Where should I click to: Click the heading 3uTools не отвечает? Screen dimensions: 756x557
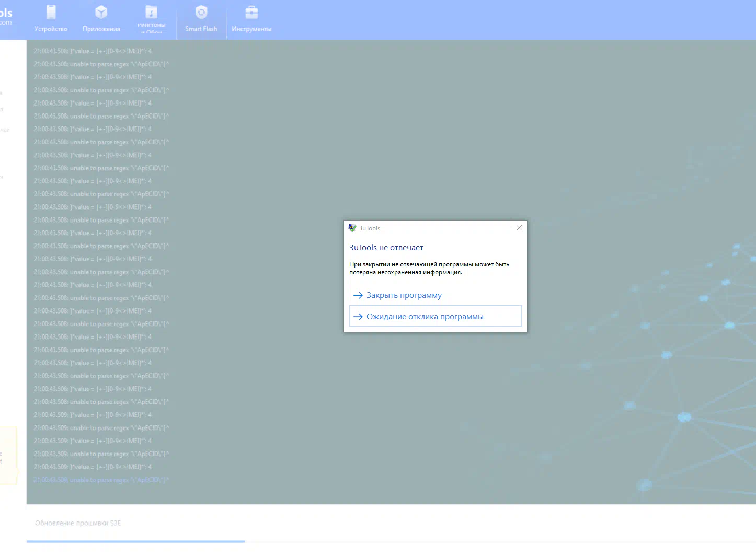click(x=386, y=248)
